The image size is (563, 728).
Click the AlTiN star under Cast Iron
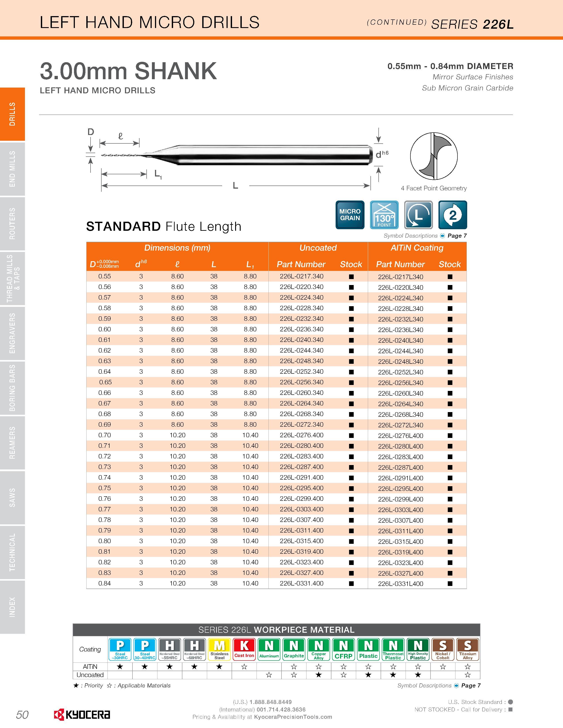click(x=244, y=667)
